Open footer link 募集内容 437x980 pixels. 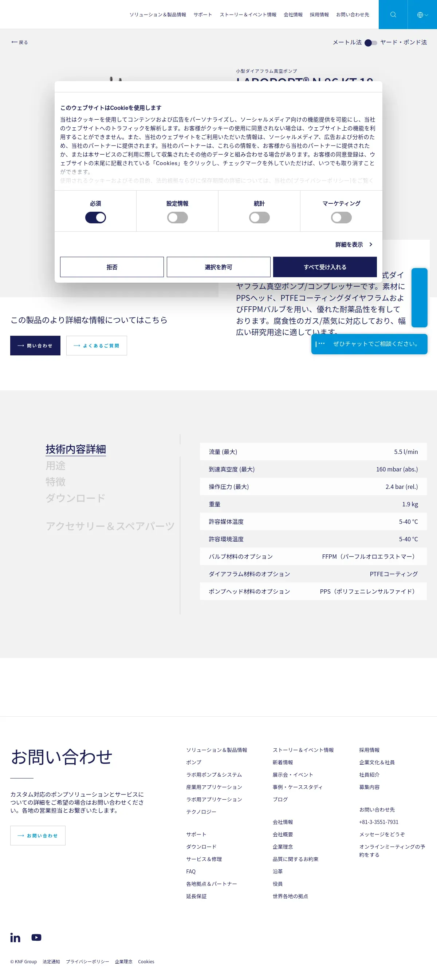point(369,787)
